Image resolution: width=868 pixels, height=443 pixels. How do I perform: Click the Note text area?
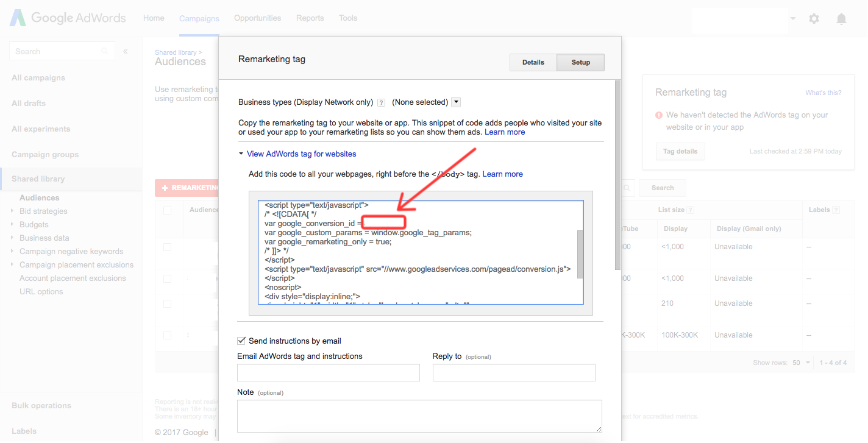click(x=419, y=416)
